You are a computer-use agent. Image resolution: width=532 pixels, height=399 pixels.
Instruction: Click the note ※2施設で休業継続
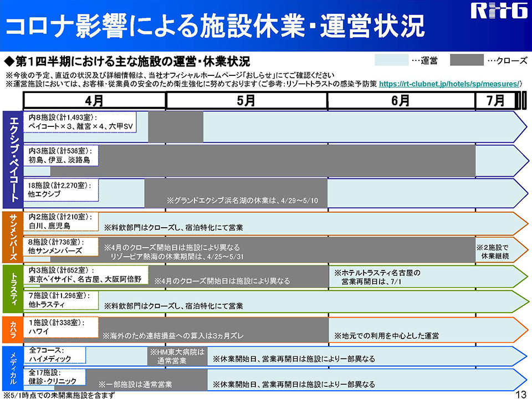point(493,252)
